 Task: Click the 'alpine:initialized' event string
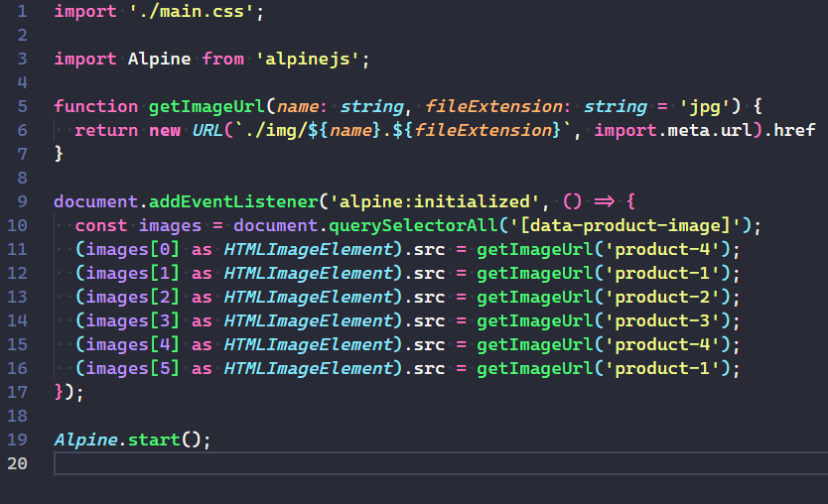[434, 201]
